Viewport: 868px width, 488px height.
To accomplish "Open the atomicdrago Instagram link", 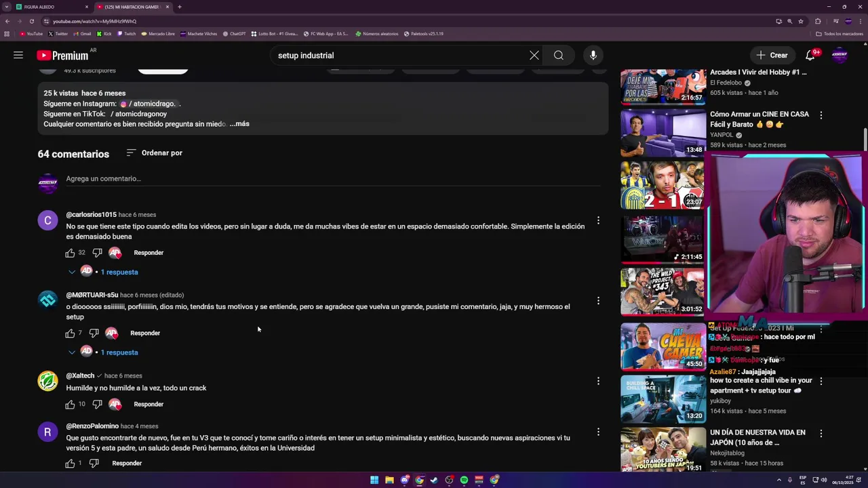I will [x=149, y=104].
